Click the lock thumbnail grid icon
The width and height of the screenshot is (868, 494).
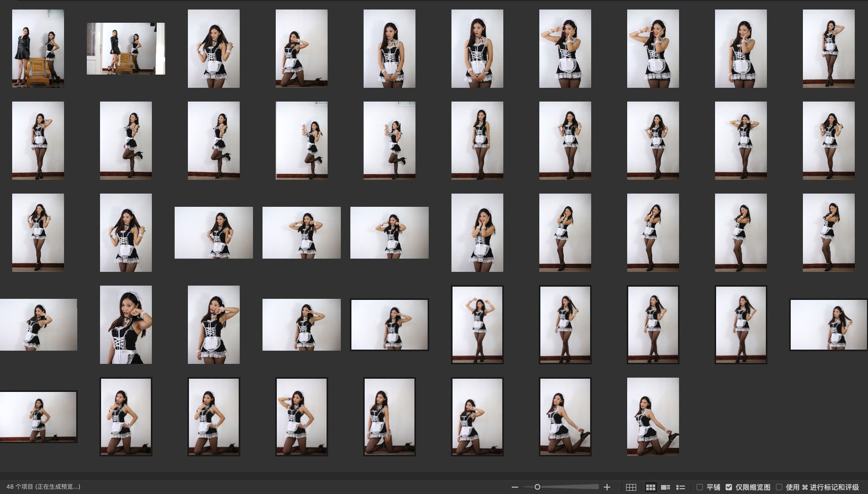coord(631,487)
